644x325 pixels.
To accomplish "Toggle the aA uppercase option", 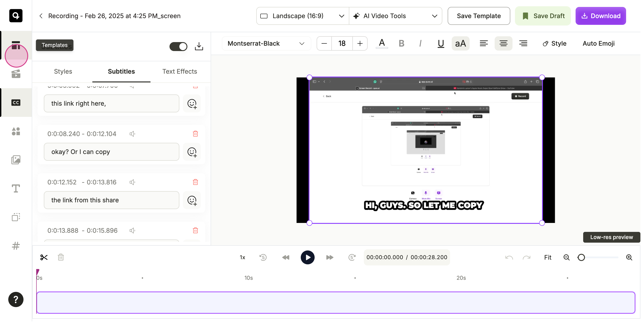I will pyautogui.click(x=460, y=43).
